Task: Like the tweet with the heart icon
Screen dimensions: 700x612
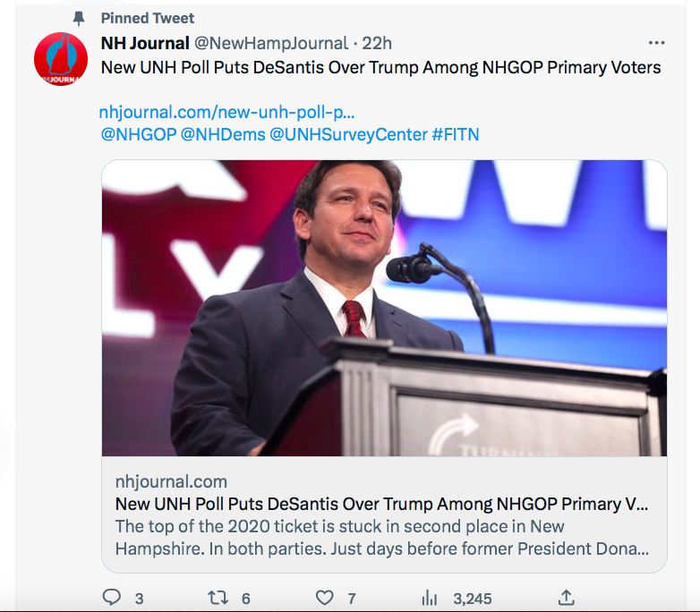Action: point(325,598)
